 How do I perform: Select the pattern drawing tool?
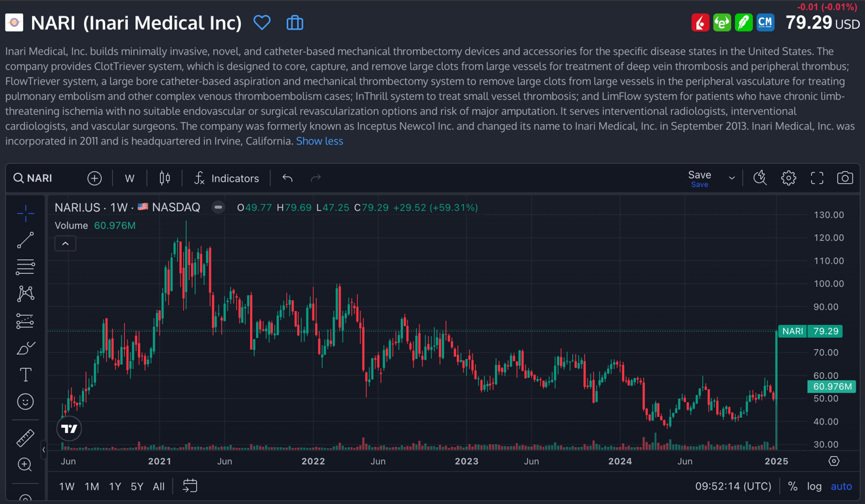pos(26,294)
